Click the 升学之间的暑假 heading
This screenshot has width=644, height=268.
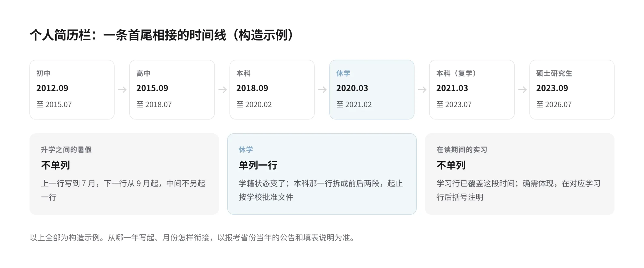pos(66,150)
